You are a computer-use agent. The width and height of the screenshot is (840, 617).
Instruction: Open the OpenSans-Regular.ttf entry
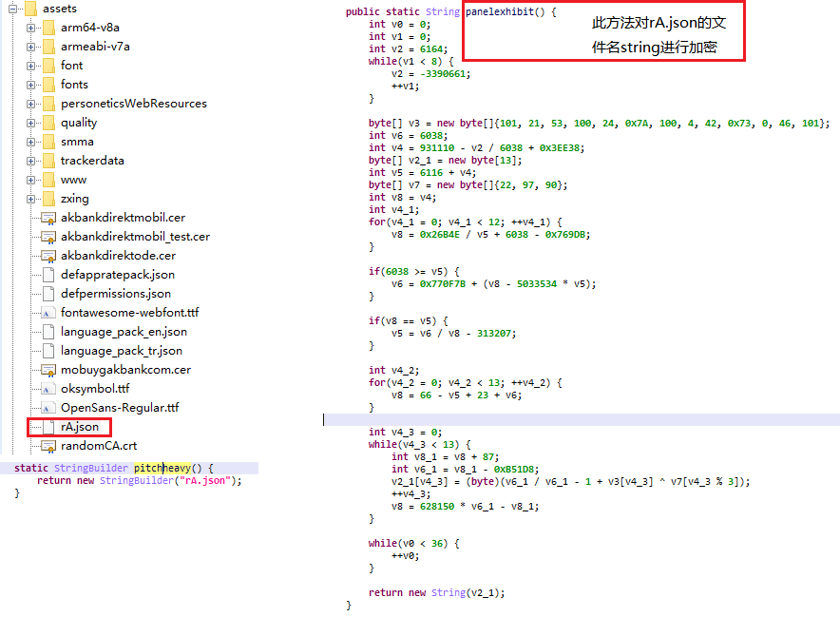coord(120,408)
